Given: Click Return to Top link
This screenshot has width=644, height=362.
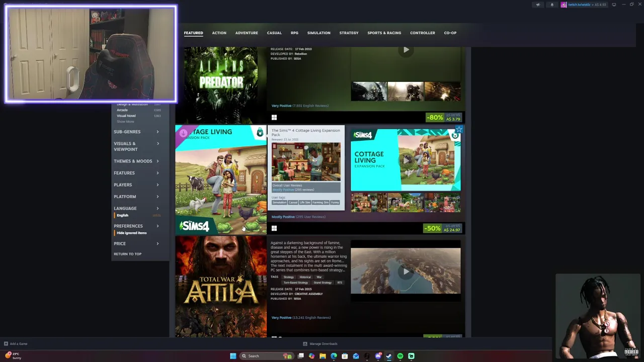Looking at the screenshot, I should [127, 254].
